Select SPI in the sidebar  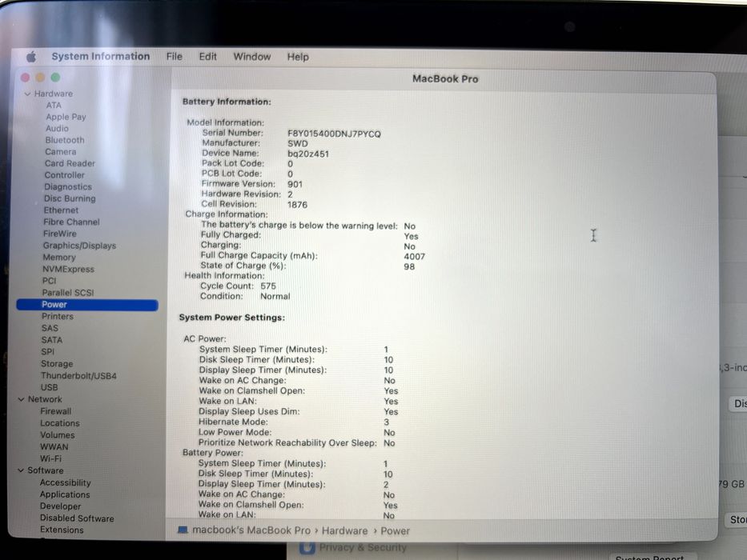click(48, 352)
